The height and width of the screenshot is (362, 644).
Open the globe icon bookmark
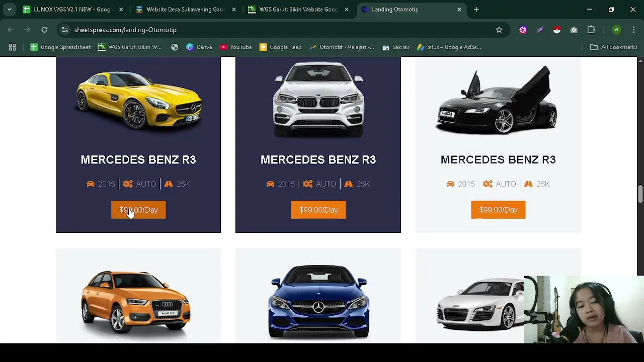[x=175, y=47]
